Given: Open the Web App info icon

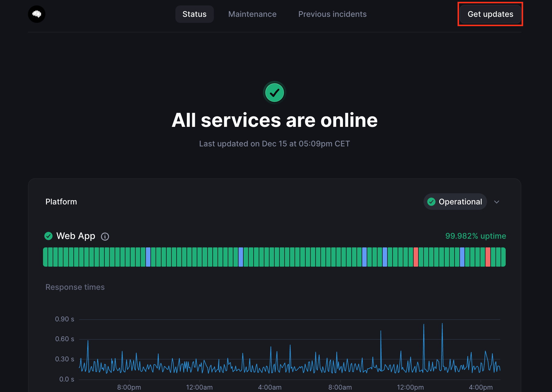Looking at the screenshot, I should pyautogui.click(x=105, y=237).
